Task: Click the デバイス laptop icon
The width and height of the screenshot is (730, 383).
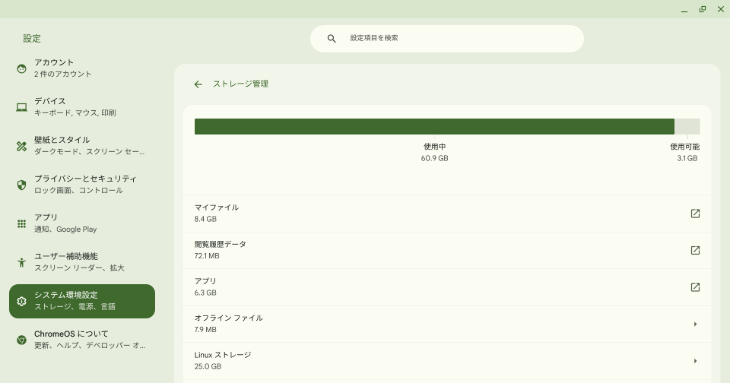Action: coord(21,108)
